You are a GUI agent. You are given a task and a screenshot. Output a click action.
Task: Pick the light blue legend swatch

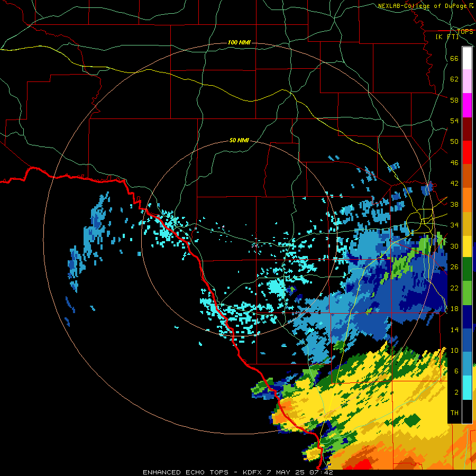[x=467, y=363]
